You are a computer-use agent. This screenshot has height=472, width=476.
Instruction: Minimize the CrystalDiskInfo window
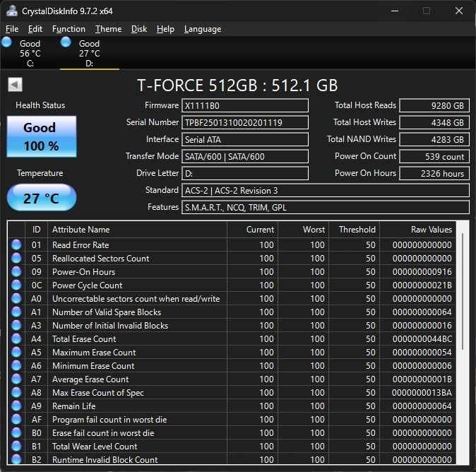coord(395,11)
